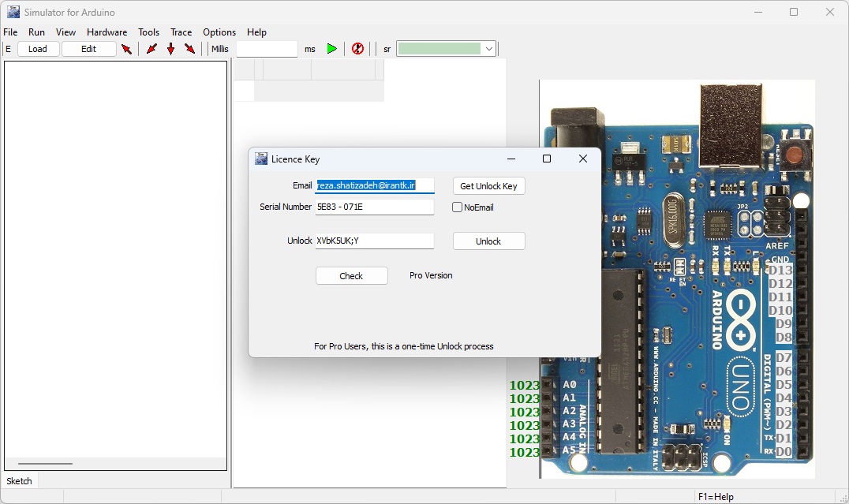Click the F1=Help status bar text
The image size is (849, 504).
[x=716, y=496]
